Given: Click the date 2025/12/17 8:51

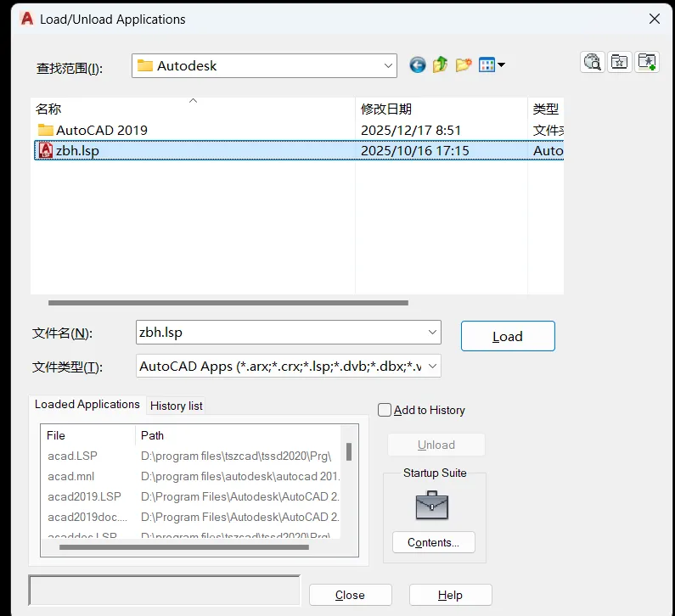Looking at the screenshot, I should pos(411,130).
